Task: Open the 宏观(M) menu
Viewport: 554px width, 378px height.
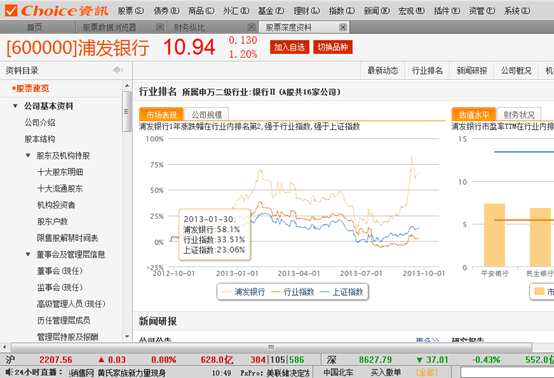Action: click(x=412, y=11)
